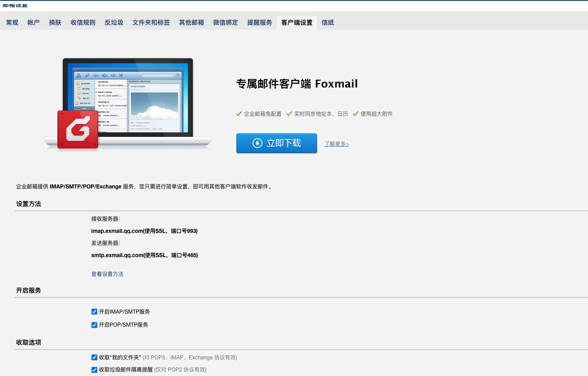Switch to 文件夹和标签 tab
The height and width of the screenshot is (376, 588).
pos(151,22)
